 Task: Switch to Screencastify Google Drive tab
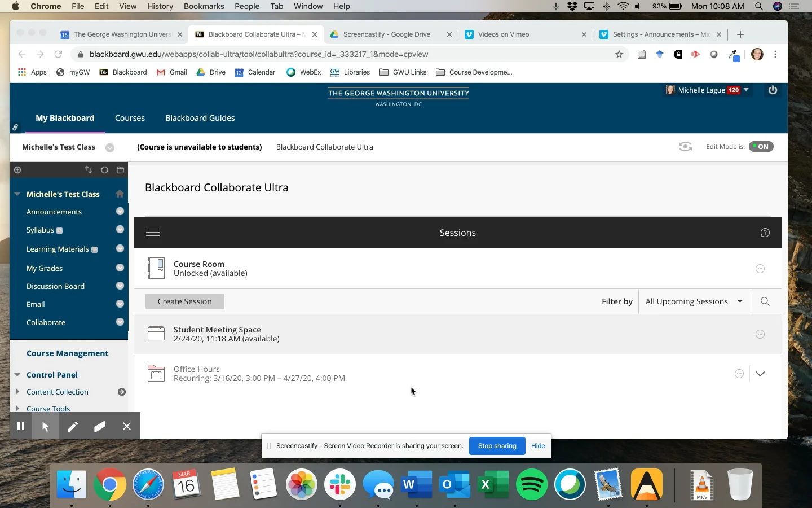tap(390, 34)
